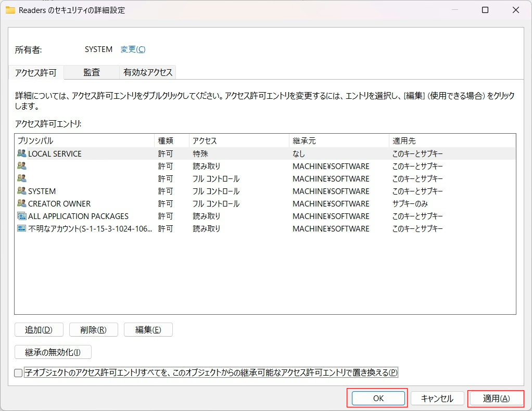
Task: Click the 種類 column header
Action: 172,141
